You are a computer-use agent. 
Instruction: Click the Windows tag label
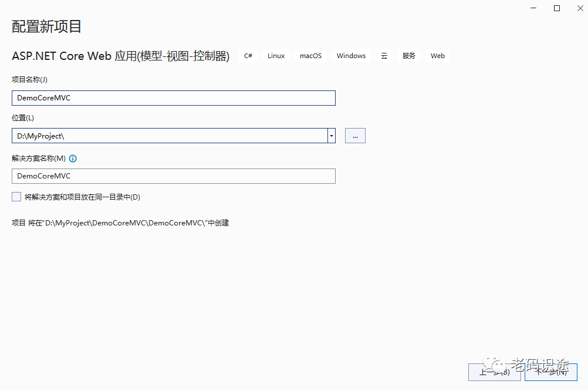351,56
